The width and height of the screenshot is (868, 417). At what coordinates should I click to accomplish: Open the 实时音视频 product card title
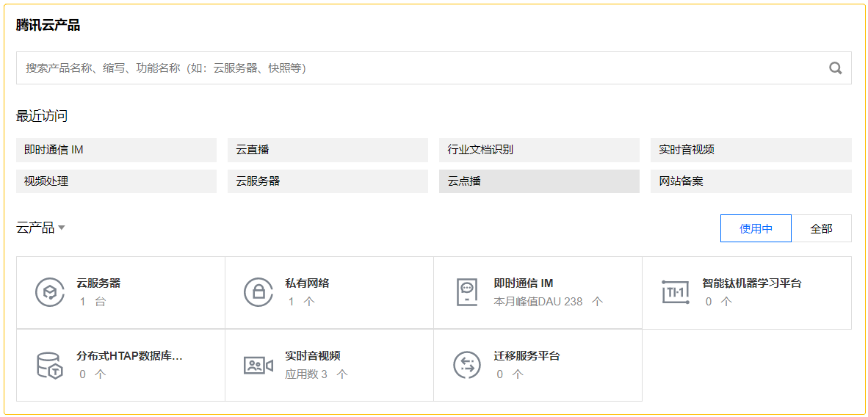[313, 356]
